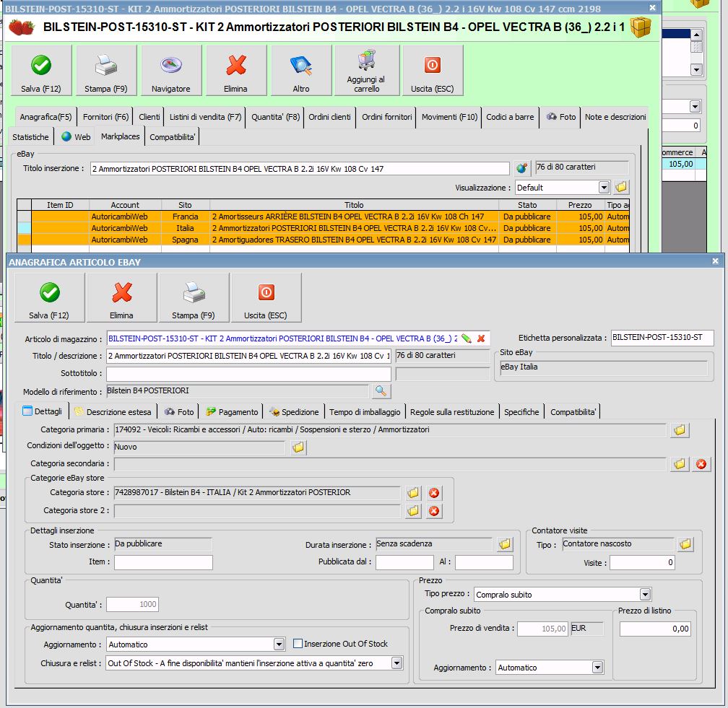Image resolution: width=728 pixels, height=708 pixels.
Task: Click the Pubblicata dal date field
Action: tap(404, 562)
